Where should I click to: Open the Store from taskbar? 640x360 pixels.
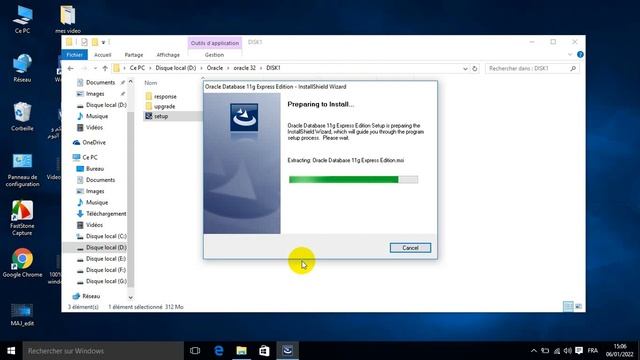pyautogui.click(x=264, y=351)
